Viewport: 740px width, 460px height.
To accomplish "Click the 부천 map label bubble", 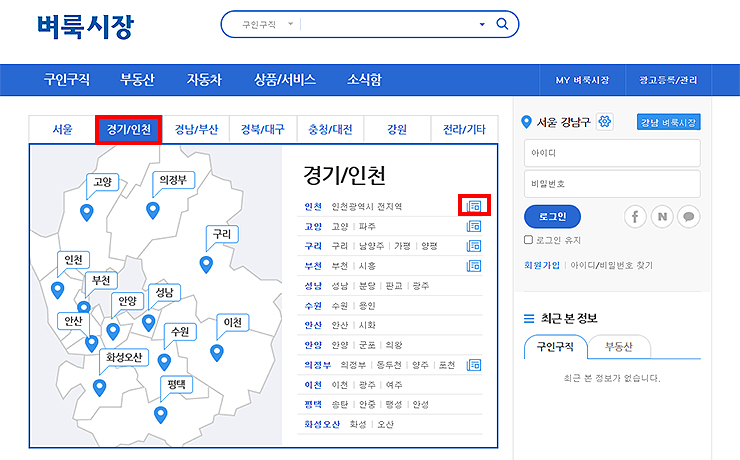I will (101, 280).
